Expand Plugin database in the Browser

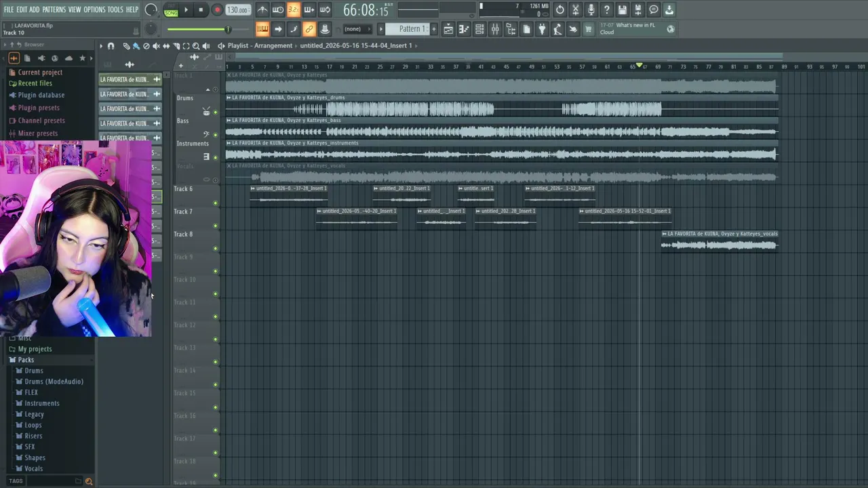tap(41, 96)
